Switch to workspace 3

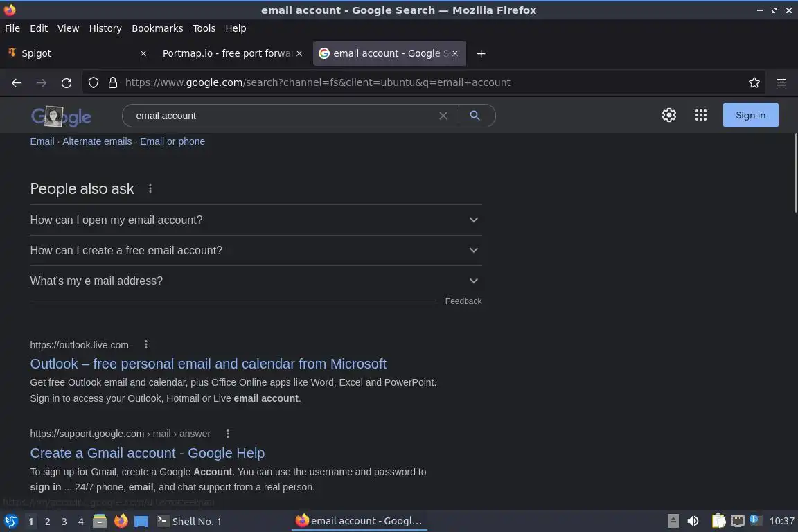click(64, 522)
